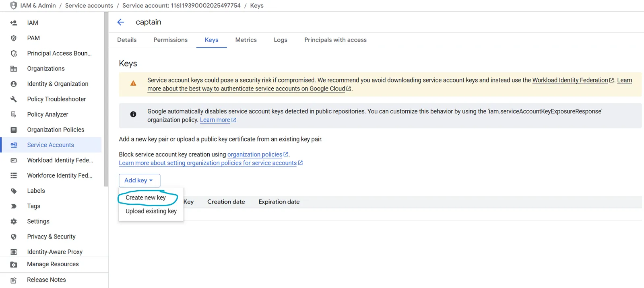This screenshot has height=288, width=644.
Task: Click the Keys breadcrumb text
Action: (x=257, y=6)
